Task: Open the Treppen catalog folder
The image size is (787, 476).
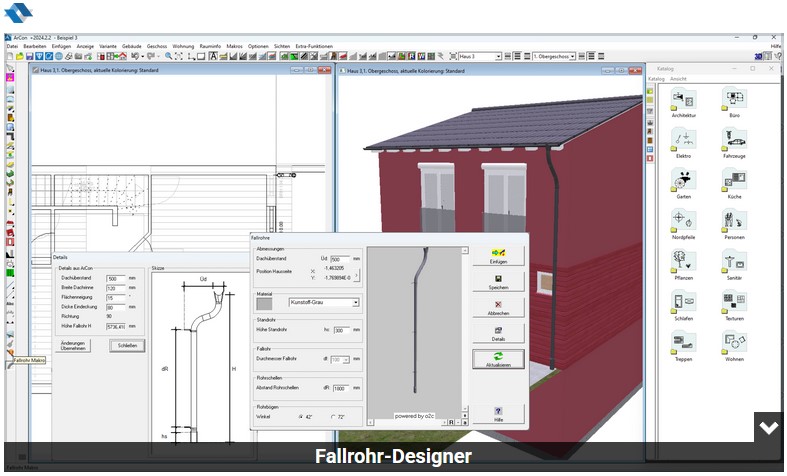Action: (683, 346)
